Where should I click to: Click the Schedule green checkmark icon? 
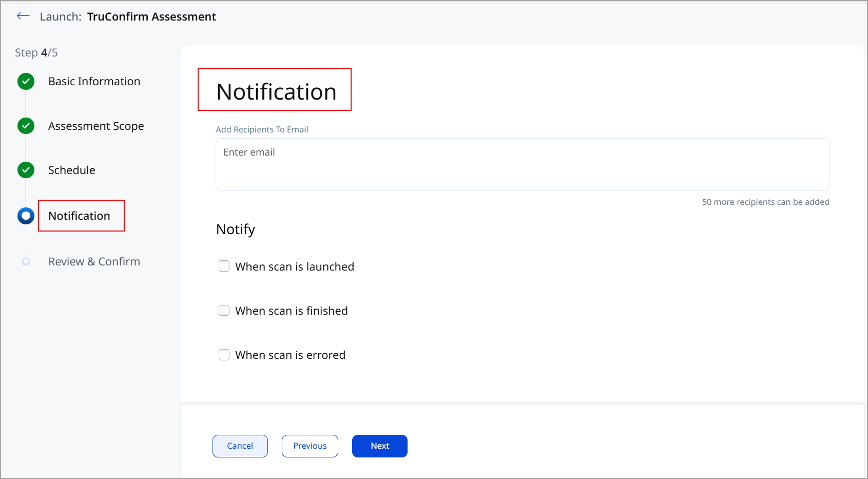coord(26,170)
